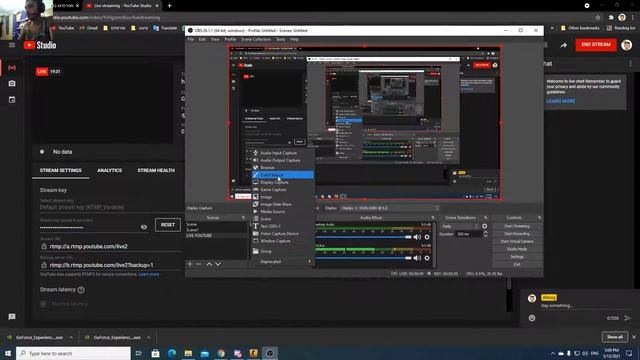Click the lock icon beside Stream URL
The width and height of the screenshot is (640, 360).
click(44, 246)
